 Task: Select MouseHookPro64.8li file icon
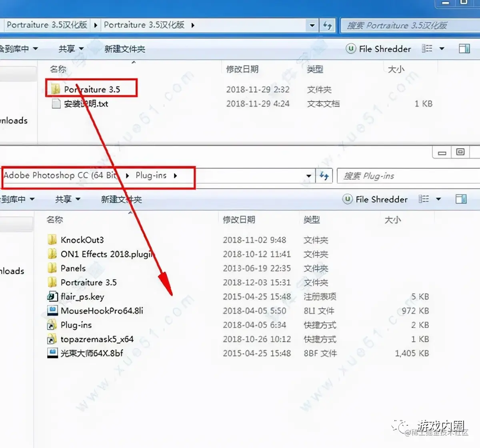click(x=52, y=311)
